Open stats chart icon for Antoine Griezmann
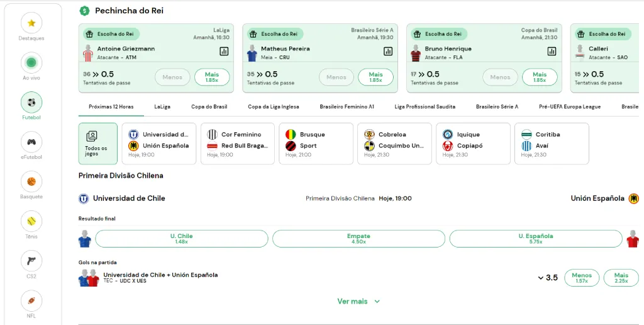The image size is (644, 325). (224, 51)
